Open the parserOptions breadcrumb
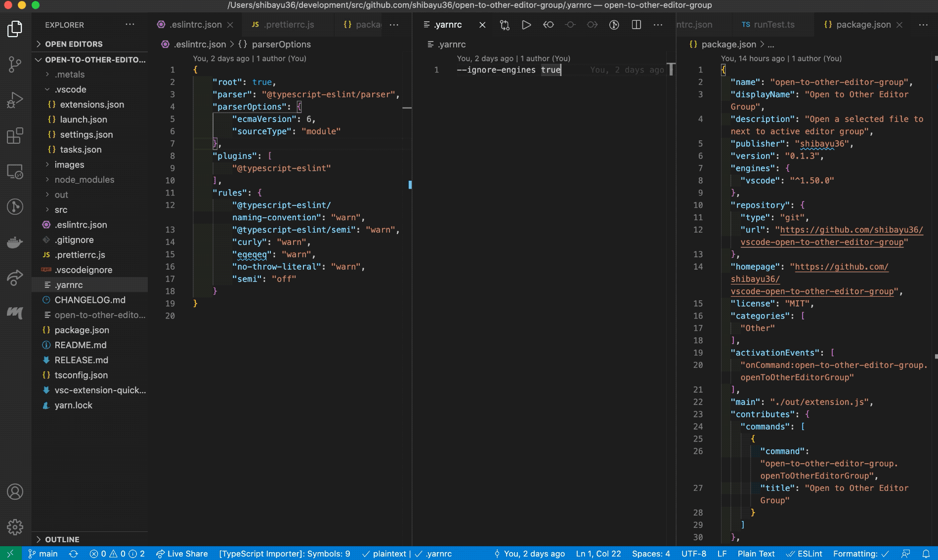This screenshot has width=938, height=560. pos(281,44)
